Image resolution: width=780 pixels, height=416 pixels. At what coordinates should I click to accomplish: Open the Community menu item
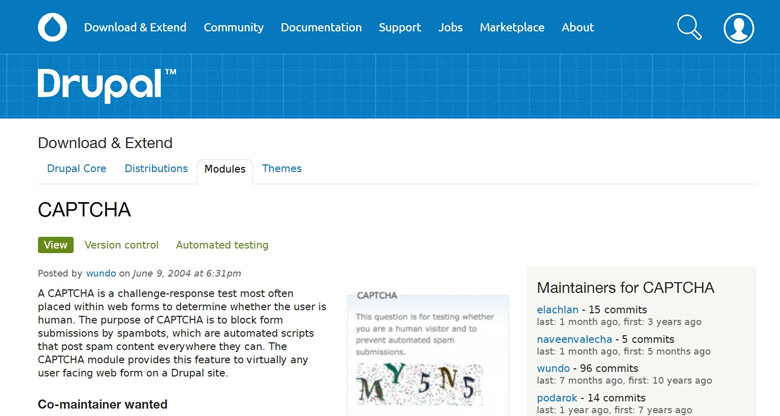point(233,28)
